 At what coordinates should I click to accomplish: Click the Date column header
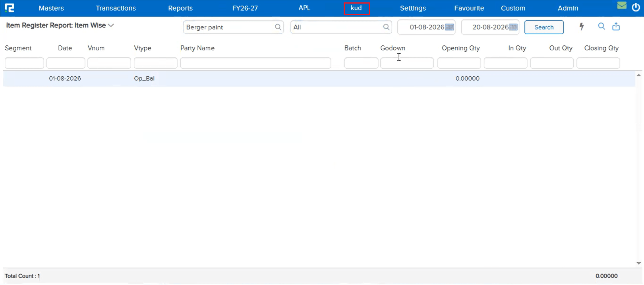(x=65, y=48)
